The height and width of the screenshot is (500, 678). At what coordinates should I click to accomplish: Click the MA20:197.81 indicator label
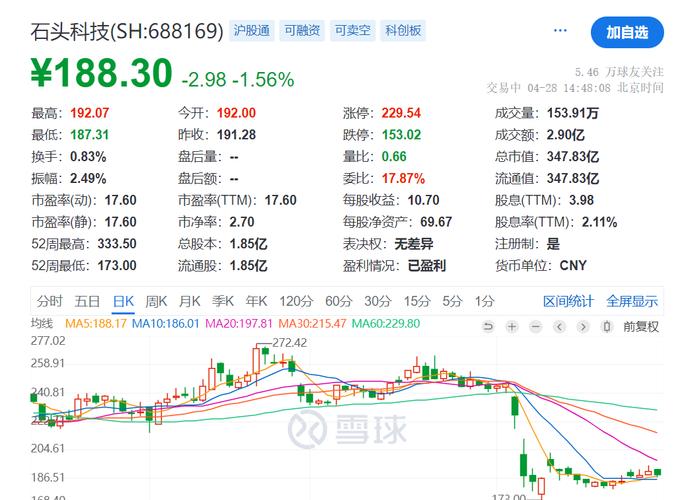coord(239,324)
